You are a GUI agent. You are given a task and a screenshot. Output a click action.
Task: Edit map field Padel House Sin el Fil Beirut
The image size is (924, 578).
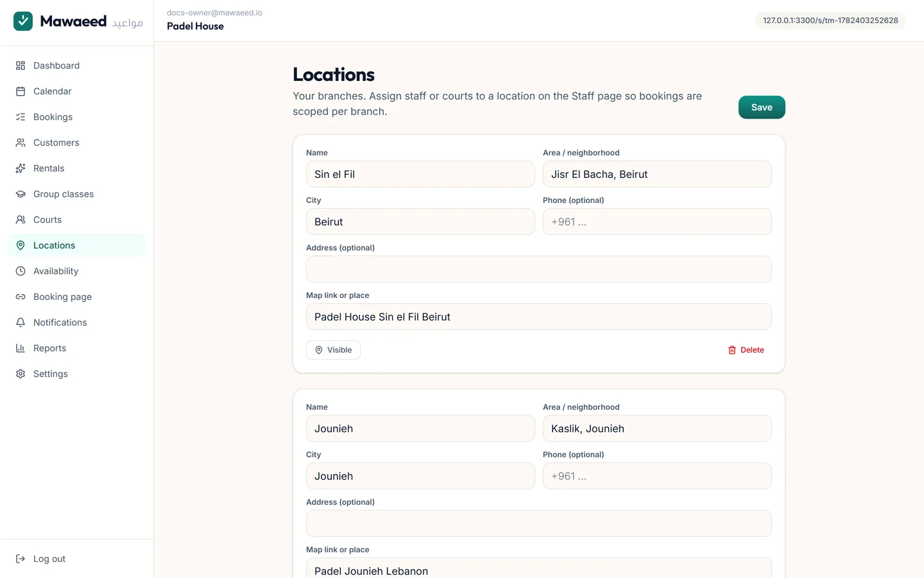(x=539, y=317)
